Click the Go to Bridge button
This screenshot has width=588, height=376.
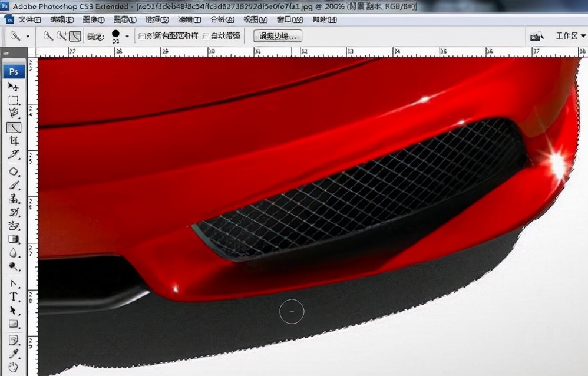tap(537, 35)
